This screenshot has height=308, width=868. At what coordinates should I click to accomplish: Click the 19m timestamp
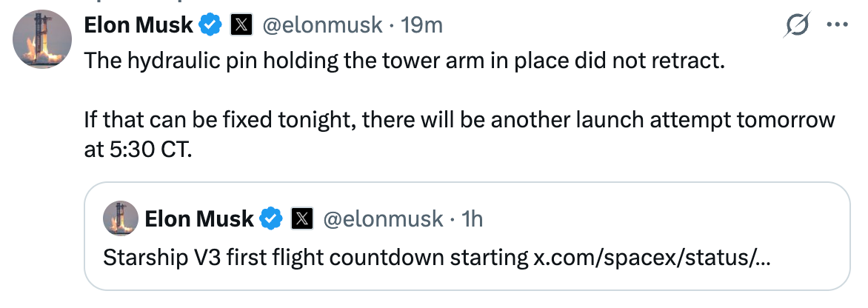(422, 25)
